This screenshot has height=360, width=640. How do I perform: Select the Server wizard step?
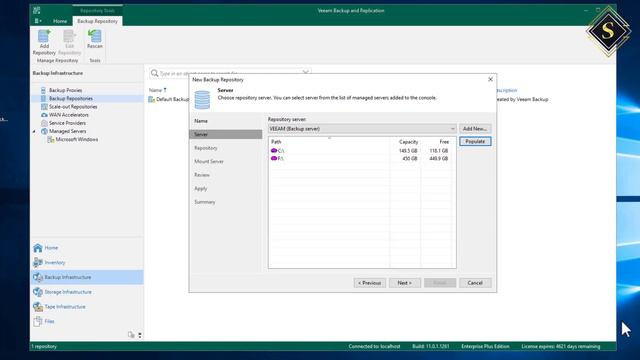click(x=226, y=134)
